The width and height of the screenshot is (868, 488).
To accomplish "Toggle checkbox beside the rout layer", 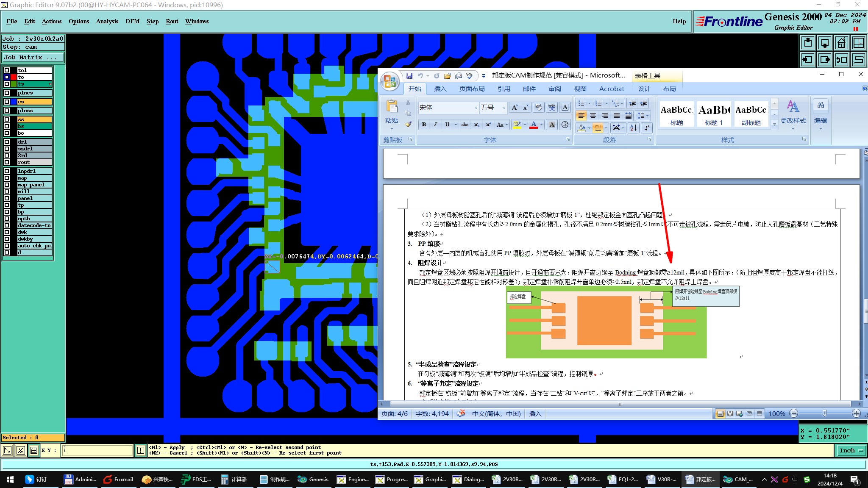I will coord(7,162).
